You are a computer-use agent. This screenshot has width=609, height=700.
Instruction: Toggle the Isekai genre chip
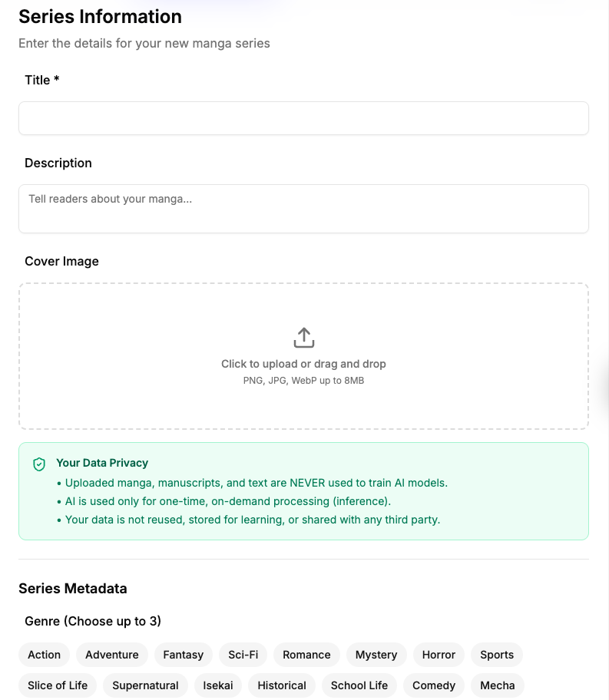pos(217,685)
